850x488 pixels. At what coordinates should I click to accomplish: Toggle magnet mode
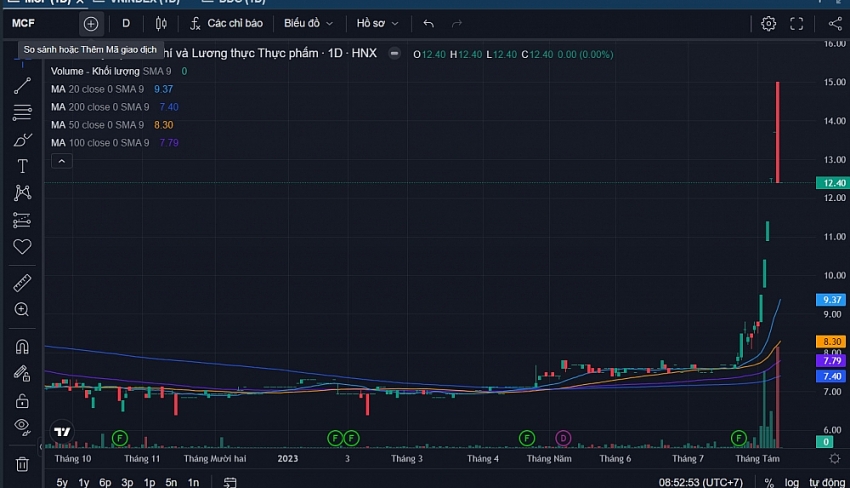22,347
